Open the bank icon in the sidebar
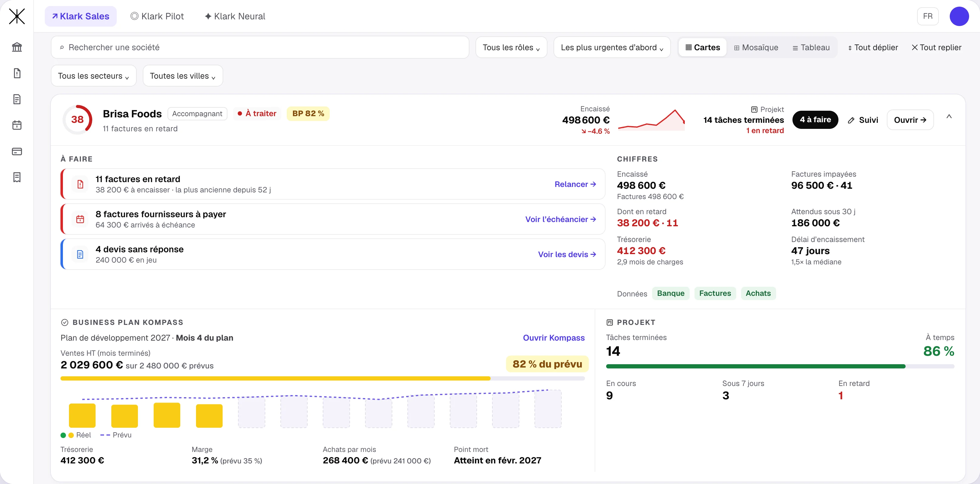Image resolution: width=980 pixels, height=484 pixels. point(17,47)
